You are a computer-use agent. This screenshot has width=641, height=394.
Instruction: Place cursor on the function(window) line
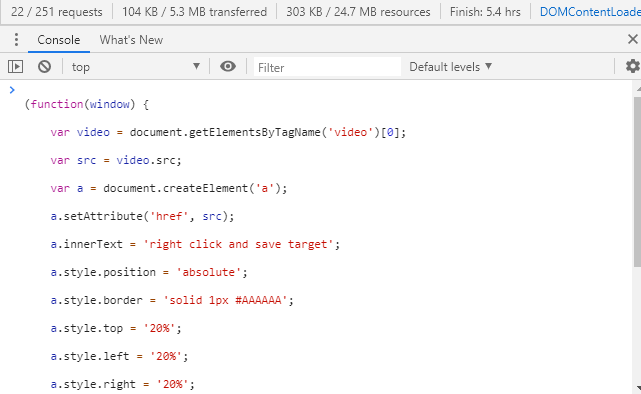click(x=87, y=104)
